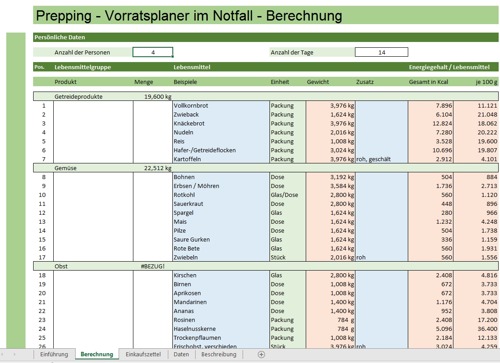Select the Kirschen cell
This screenshot has width=500, height=363.
221,275
